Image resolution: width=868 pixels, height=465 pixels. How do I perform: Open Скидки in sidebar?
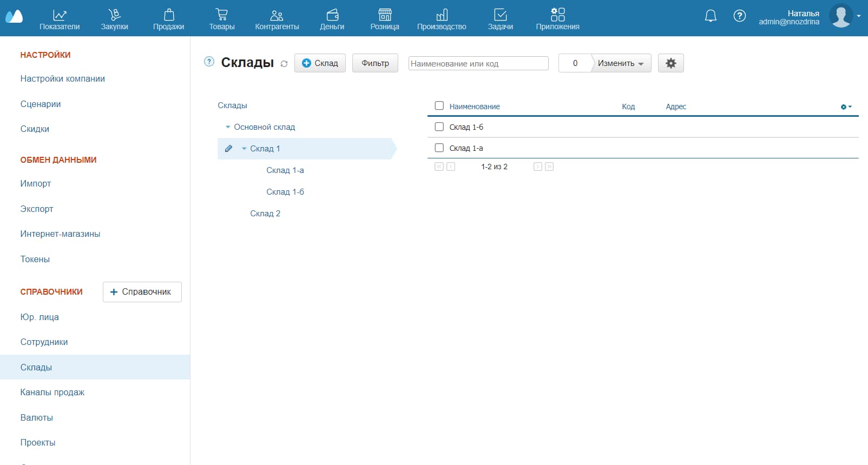coord(35,129)
